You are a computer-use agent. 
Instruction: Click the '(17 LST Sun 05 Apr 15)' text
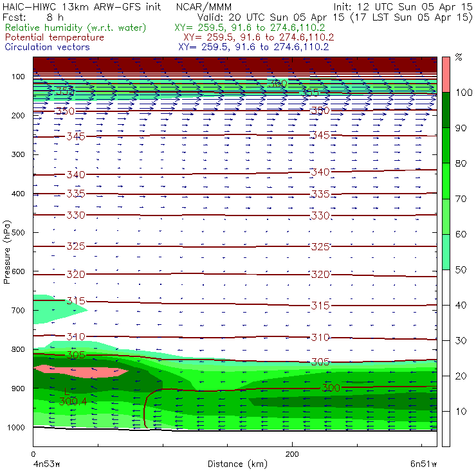point(411,17)
